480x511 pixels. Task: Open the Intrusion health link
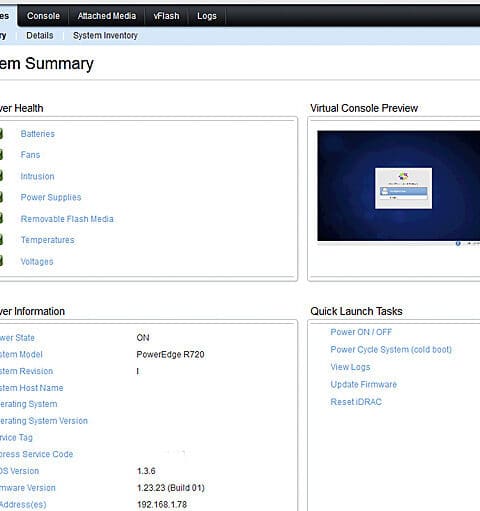tap(37, 176)
